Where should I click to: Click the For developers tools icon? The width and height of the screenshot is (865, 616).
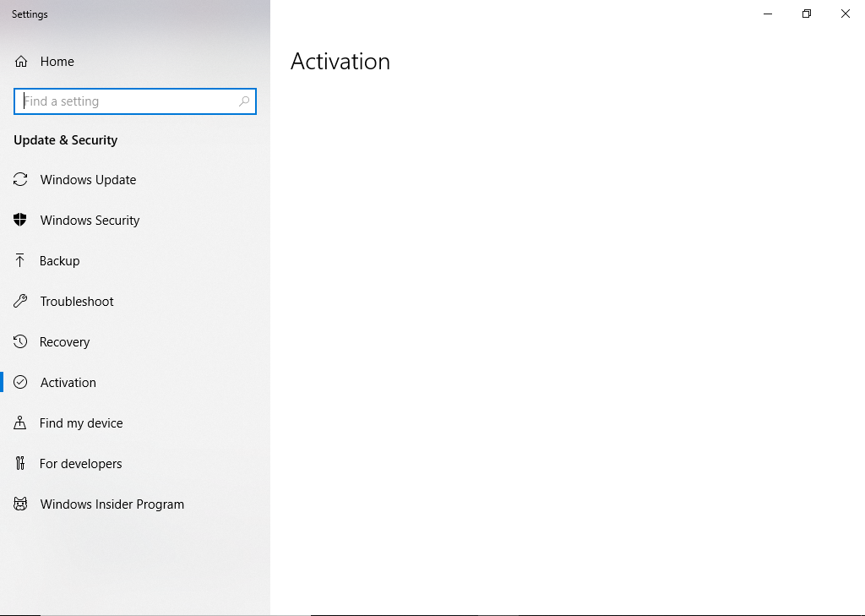click(x=20, y=463)
